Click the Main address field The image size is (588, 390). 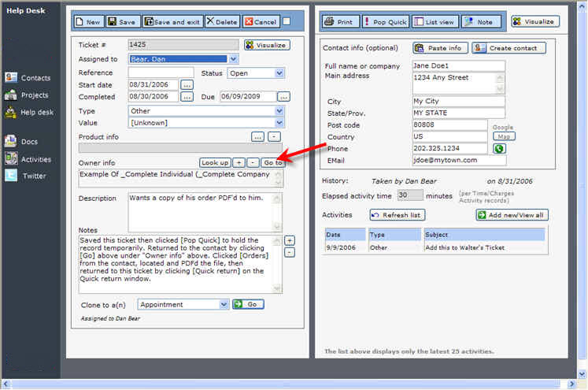click(x=458, y=83)
